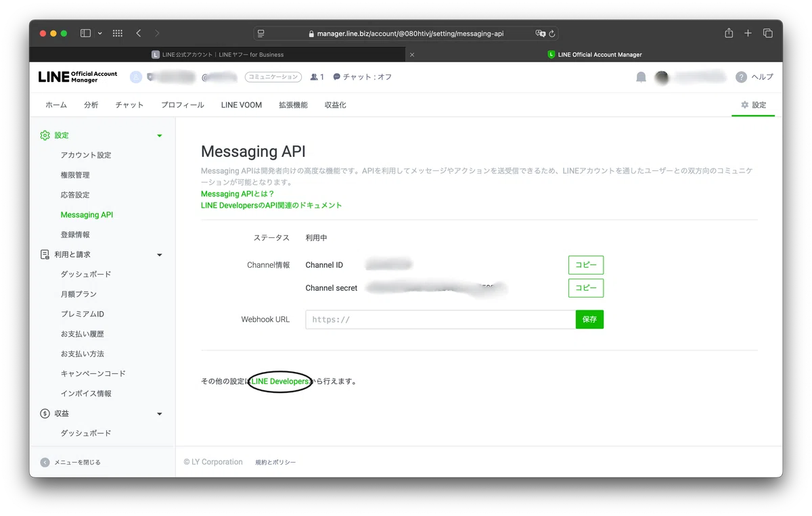Go forward with Safari forward arrow
The height and width of the screenshot is (516, 812).
(x=157, y=33)
